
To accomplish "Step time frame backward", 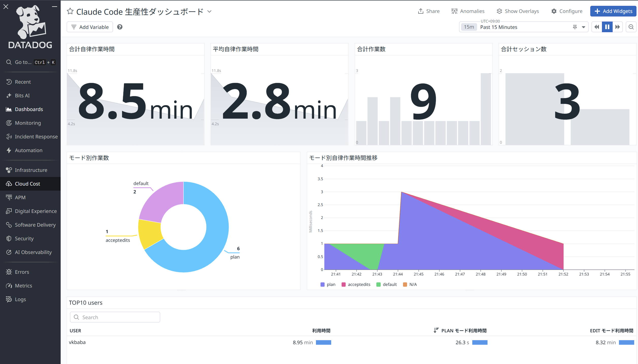I will click(x=597, y=27).
